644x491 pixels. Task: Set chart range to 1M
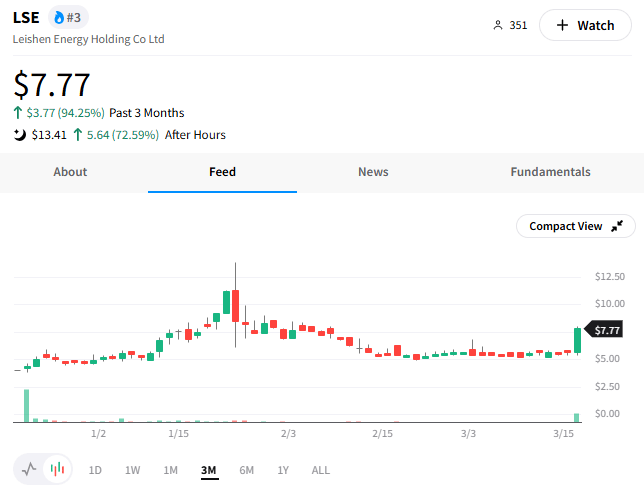pos(170,470)
